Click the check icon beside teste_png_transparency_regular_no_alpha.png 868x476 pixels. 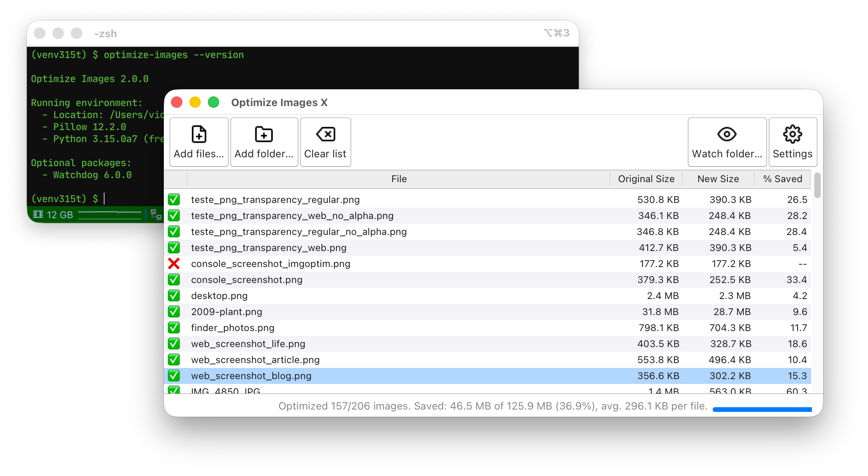(x=174, y=231)
